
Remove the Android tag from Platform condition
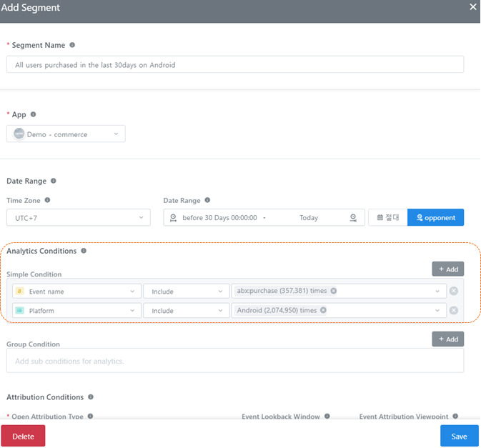pos(323,310)
